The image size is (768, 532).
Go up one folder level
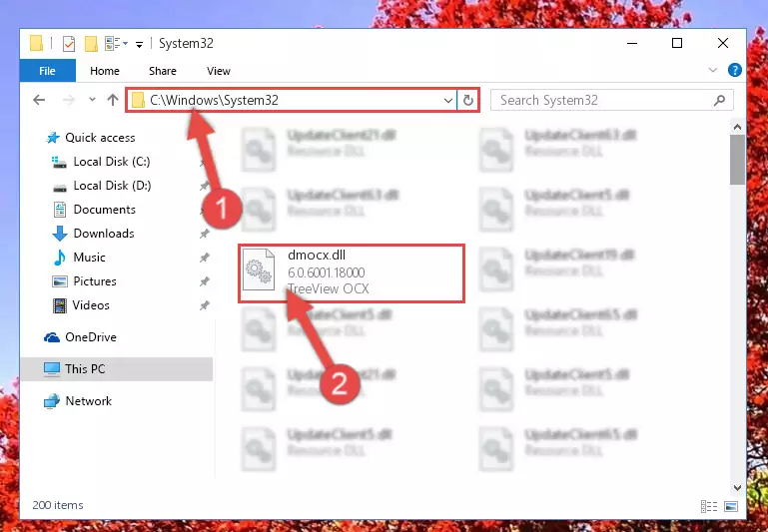tap(113, 100)
